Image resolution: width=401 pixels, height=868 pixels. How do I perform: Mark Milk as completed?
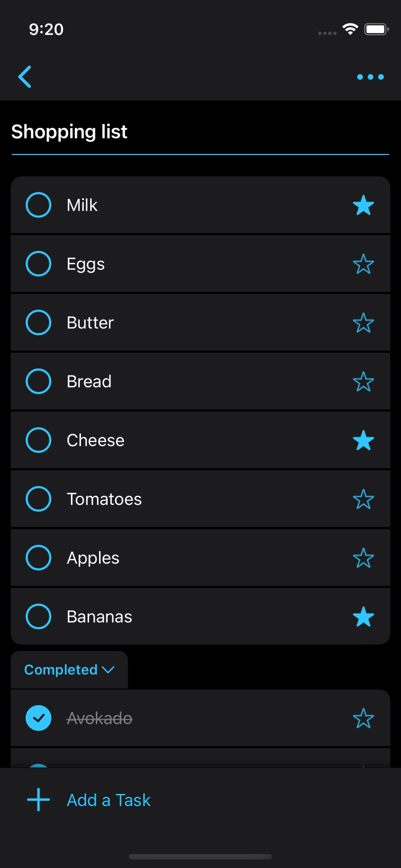pyautogui.click(x=38, y=205)
